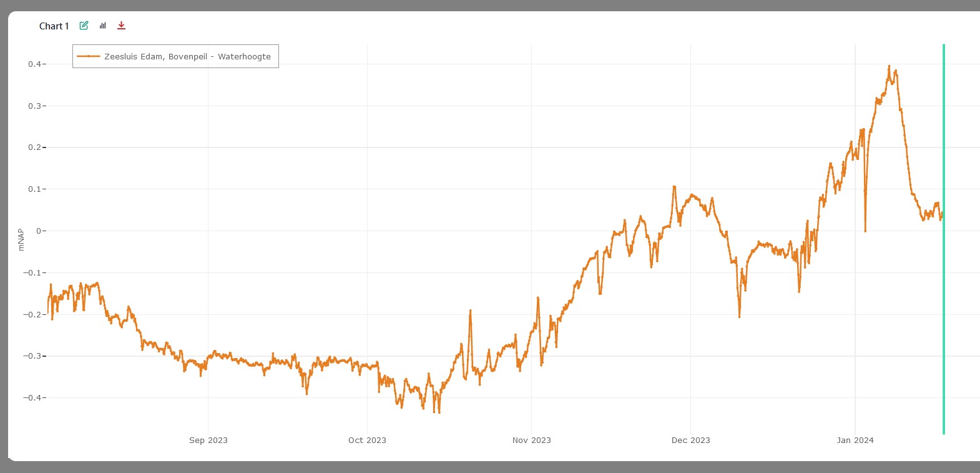Select the Dec 2023 x-axis label
980x473 pixels.
[x=690, y=441]
